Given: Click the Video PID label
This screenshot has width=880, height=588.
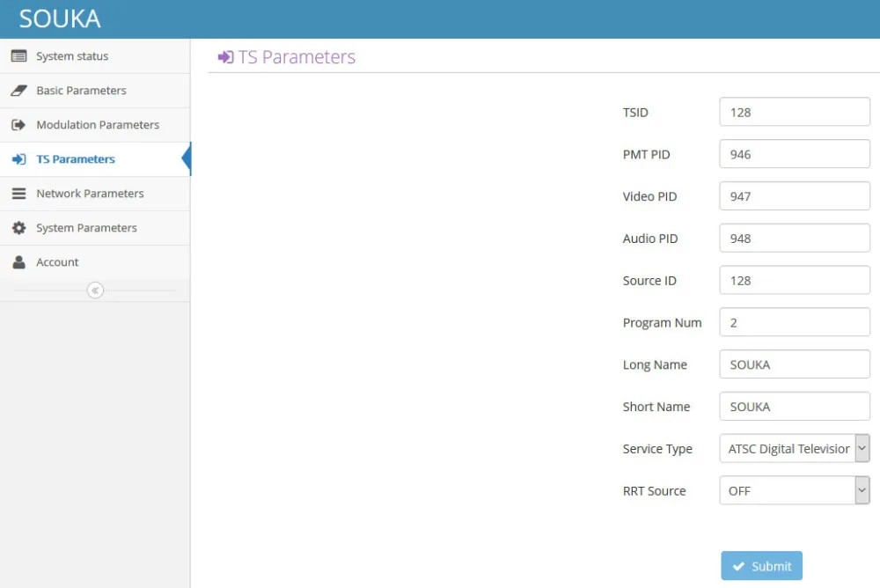Looking at the screenshot, I should pos(649,196).
